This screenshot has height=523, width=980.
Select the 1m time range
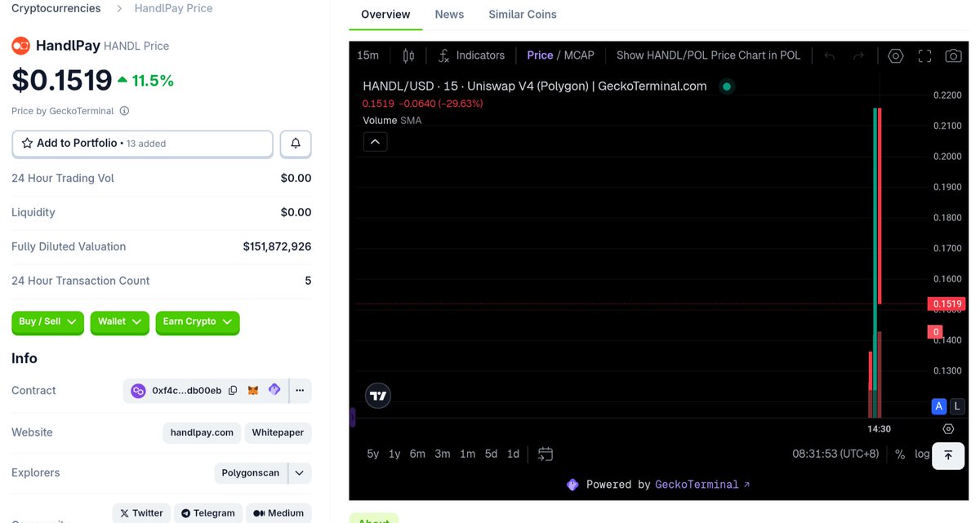pyautogui.click(x=467, y=454)
